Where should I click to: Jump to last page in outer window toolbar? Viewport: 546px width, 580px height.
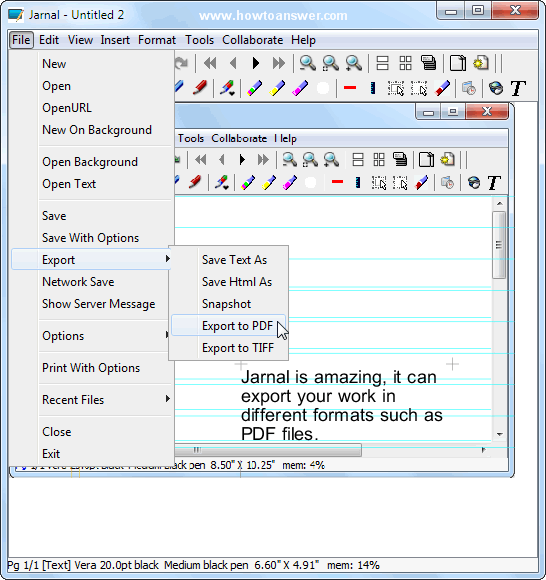click(279, 64)
